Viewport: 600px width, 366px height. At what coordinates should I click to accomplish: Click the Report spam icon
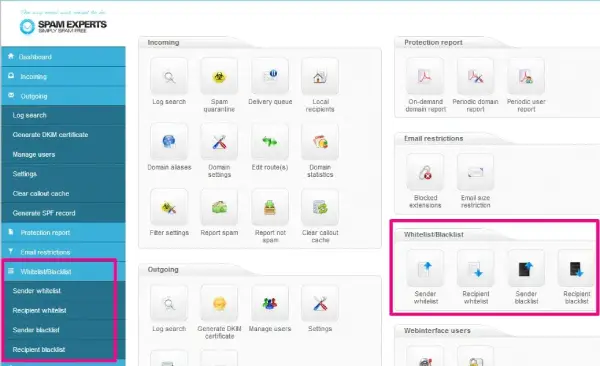tap(219, 207)
